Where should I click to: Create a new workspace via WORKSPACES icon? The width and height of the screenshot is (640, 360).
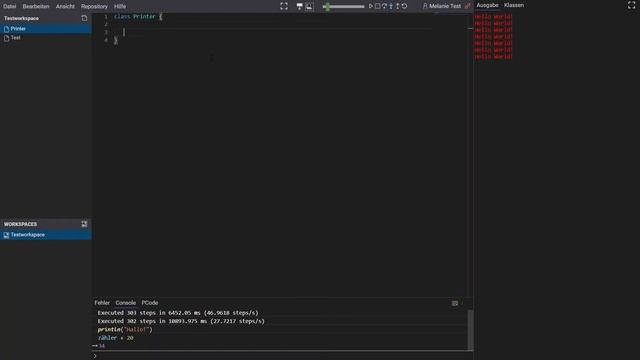pyautogui.click(x=84, y=224)
